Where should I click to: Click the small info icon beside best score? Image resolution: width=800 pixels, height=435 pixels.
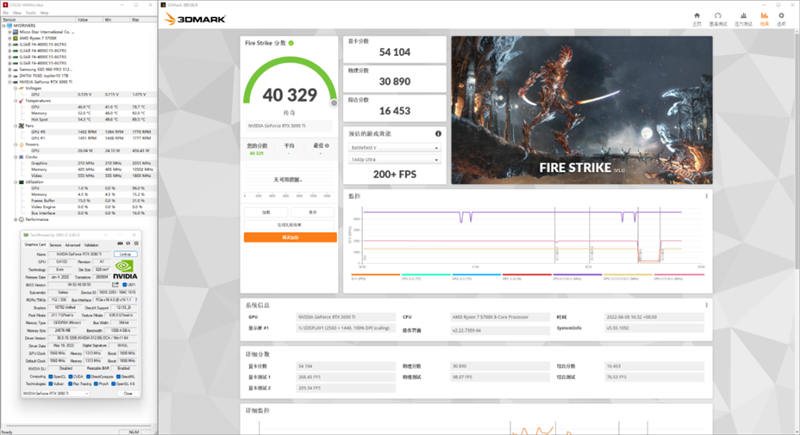point(327,146)
